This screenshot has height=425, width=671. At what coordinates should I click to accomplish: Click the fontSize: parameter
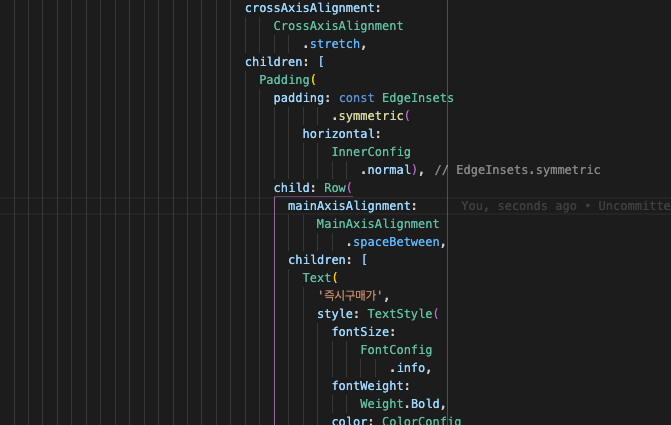point(363,331)
